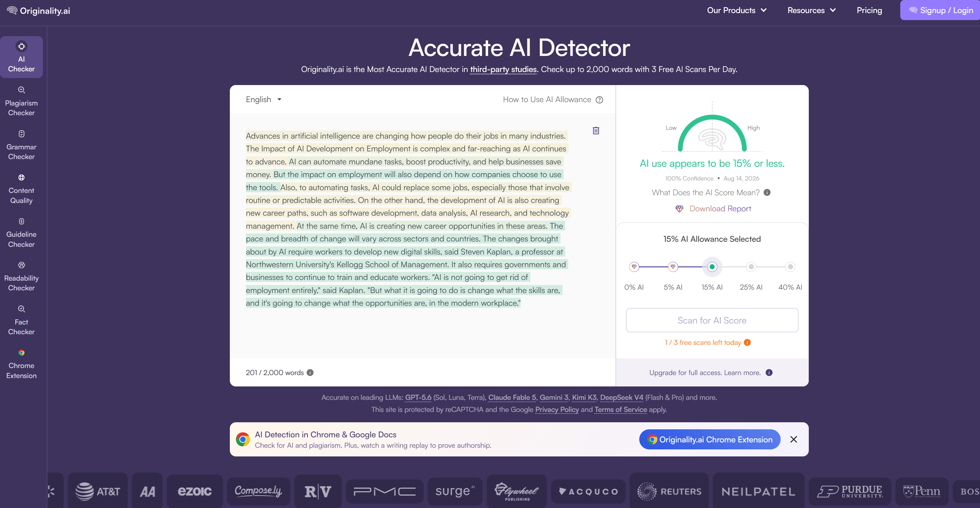Open the Claude Fable 5 link
980x508 pixels.
[512, 398]
